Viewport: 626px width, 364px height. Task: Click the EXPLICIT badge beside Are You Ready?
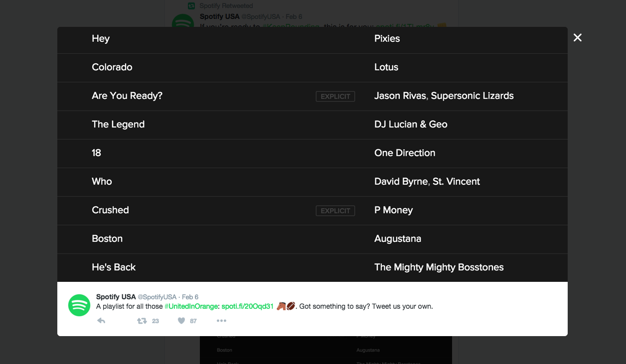click(x=335, y=97)
